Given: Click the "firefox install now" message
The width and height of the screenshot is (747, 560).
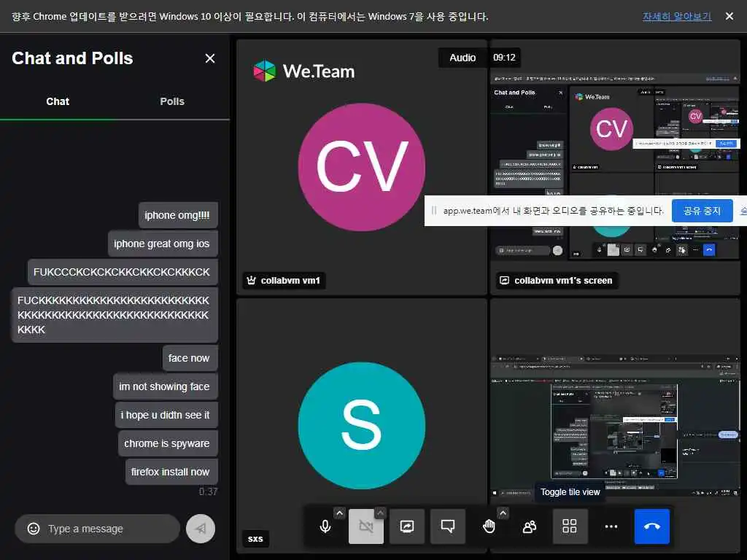Looking at the screenshot, I should coord(171,472).
